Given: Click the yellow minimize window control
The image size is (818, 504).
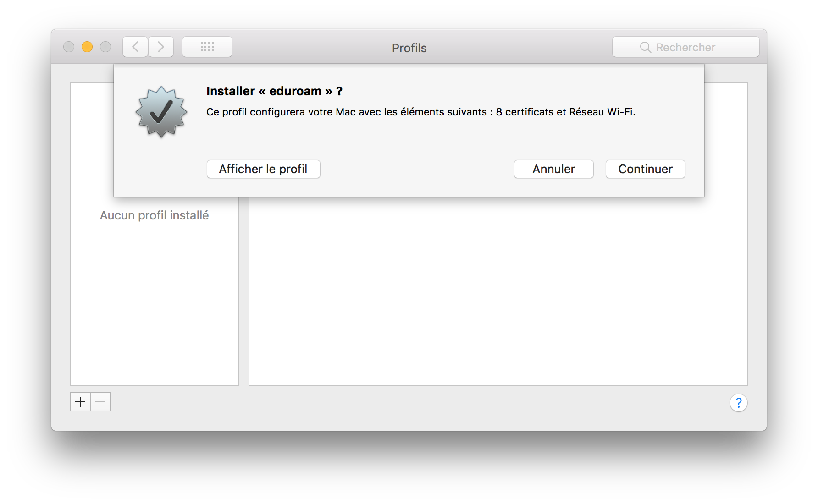Looking at the screenshot, I should pyautogui.click(x=87, y=46).
